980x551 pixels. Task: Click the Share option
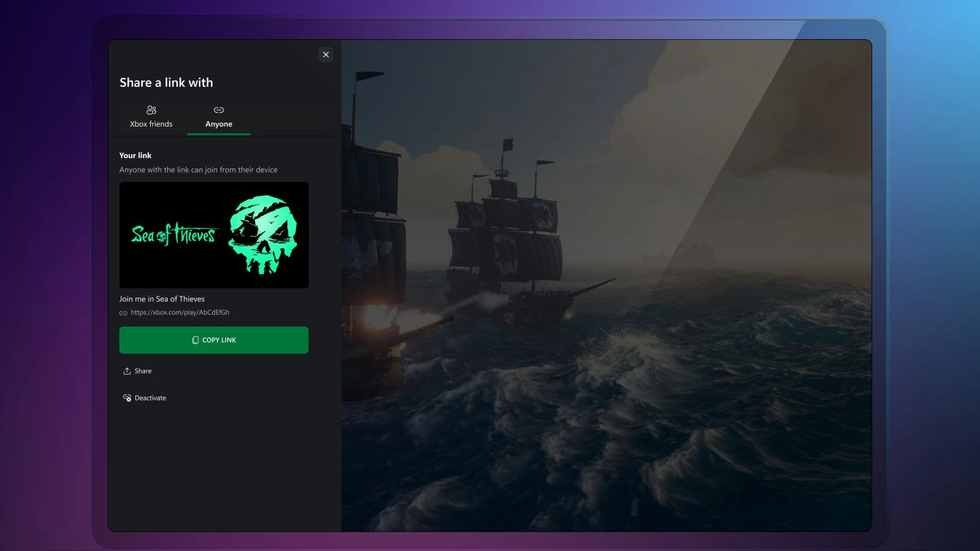(x=137, y=371)
